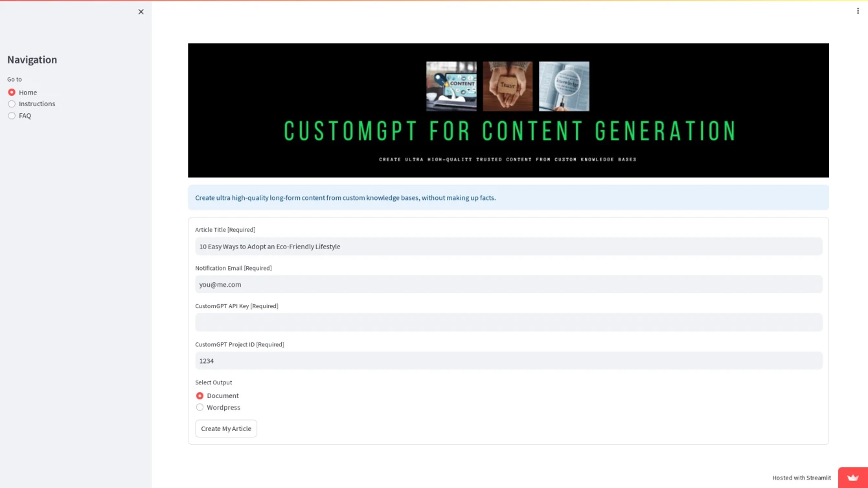Click the 'Select Output' label
The width and height of the screenshot is (868, 488).
[213, 383]
